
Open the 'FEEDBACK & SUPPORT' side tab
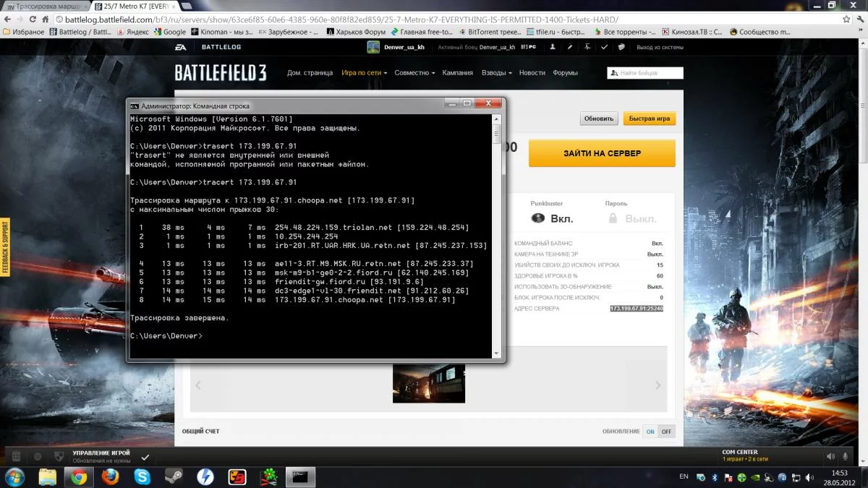[5, 247]
